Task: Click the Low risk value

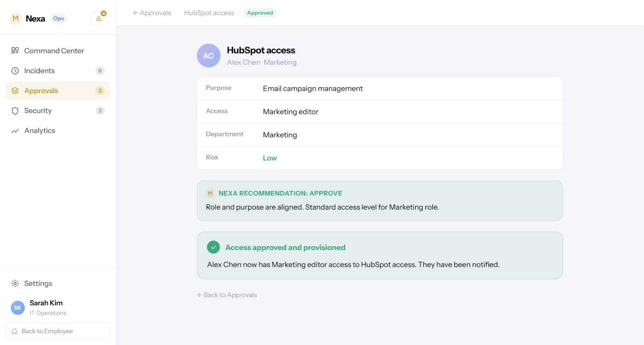Action: coord(270,158)
